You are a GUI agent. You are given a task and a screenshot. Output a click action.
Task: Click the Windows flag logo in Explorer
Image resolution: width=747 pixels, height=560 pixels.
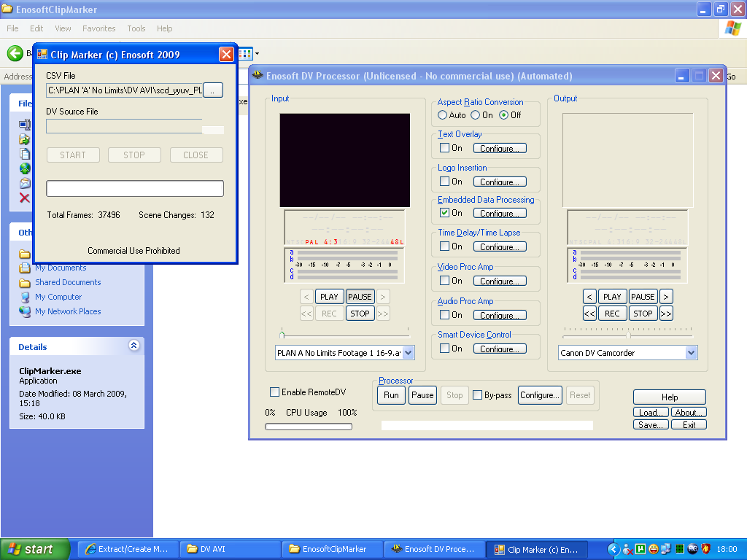coord(732,28)
